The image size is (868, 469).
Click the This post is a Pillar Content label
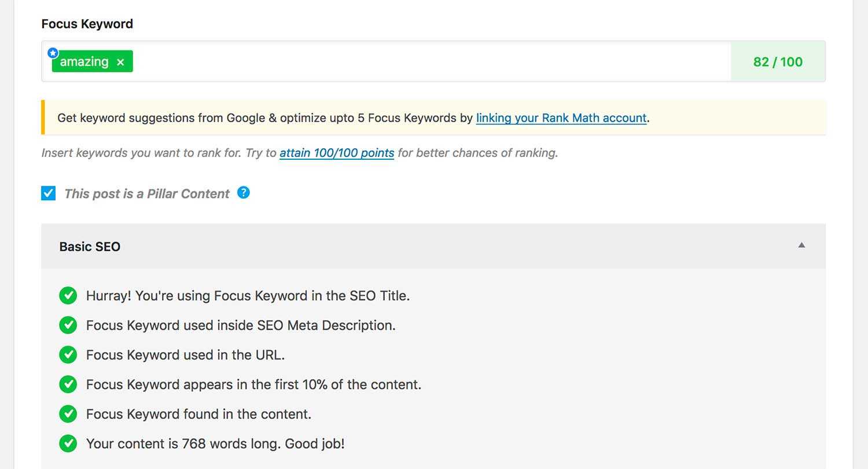tap(147, 193)
